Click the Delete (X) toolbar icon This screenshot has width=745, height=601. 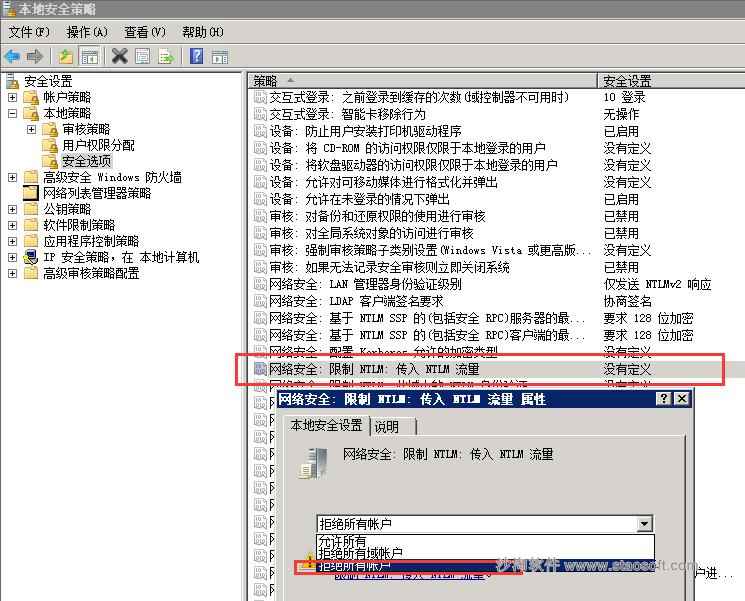[119, 56]
